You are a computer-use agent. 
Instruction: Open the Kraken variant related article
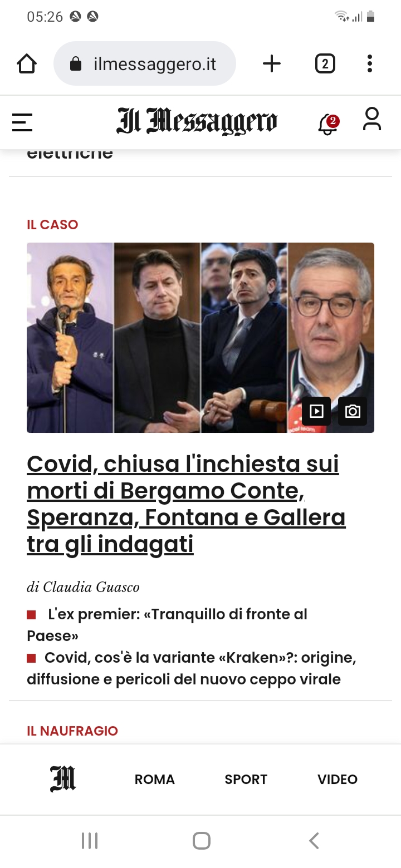192,668
